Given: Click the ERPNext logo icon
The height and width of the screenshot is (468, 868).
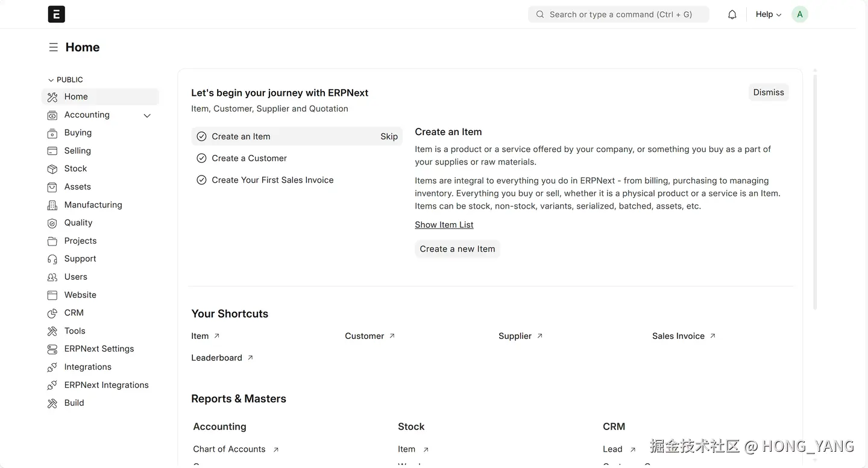Looking at the screenshot, I should click(56, 14).
